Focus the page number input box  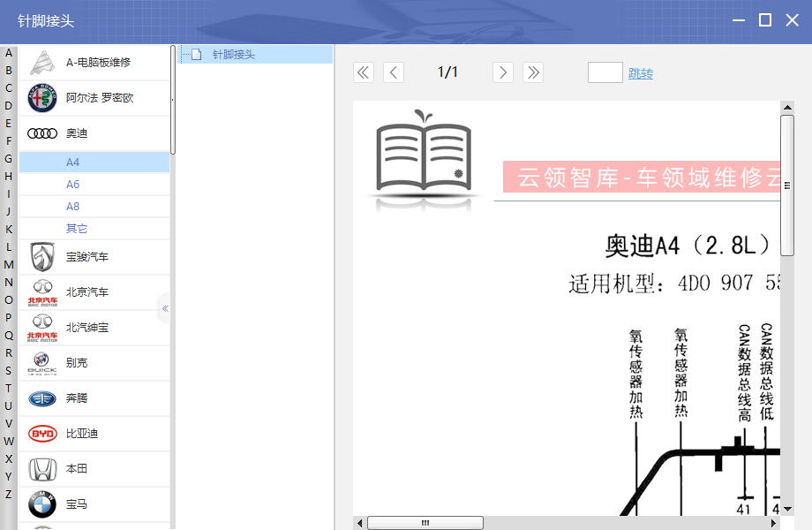(x=605, y=72)
